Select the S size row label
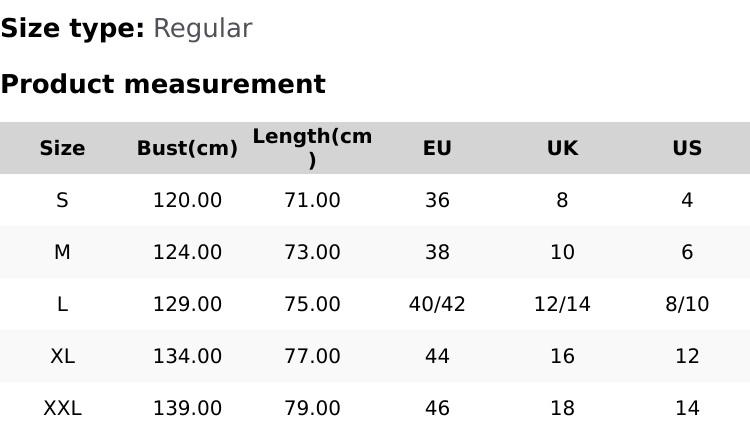The image size is (750, 434). [62, 200]
